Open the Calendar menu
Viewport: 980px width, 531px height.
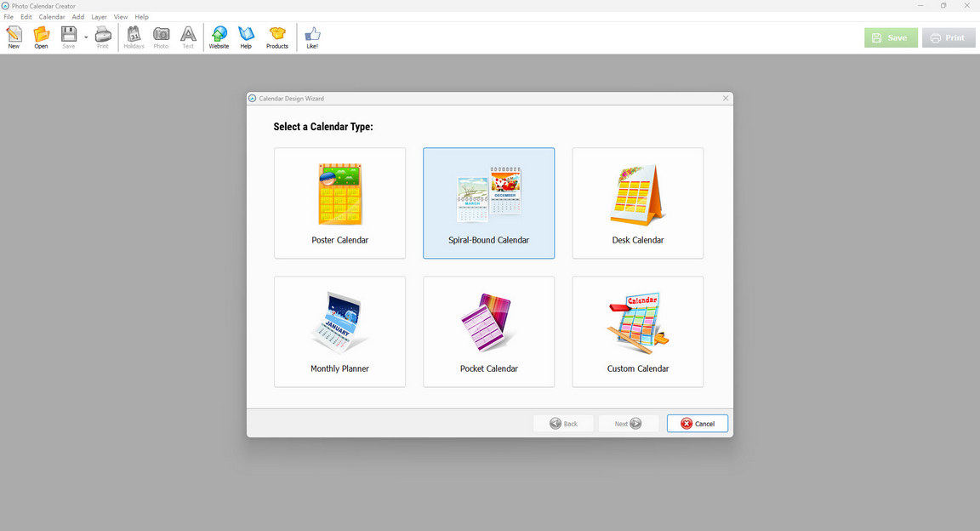tap(52, 17)
